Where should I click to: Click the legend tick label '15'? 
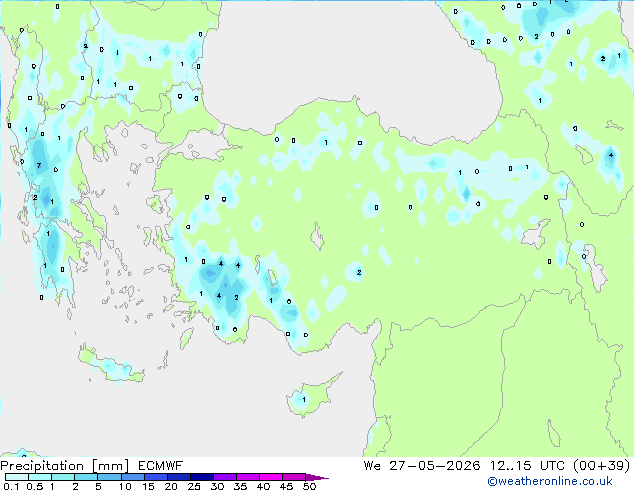coord(148,486)
